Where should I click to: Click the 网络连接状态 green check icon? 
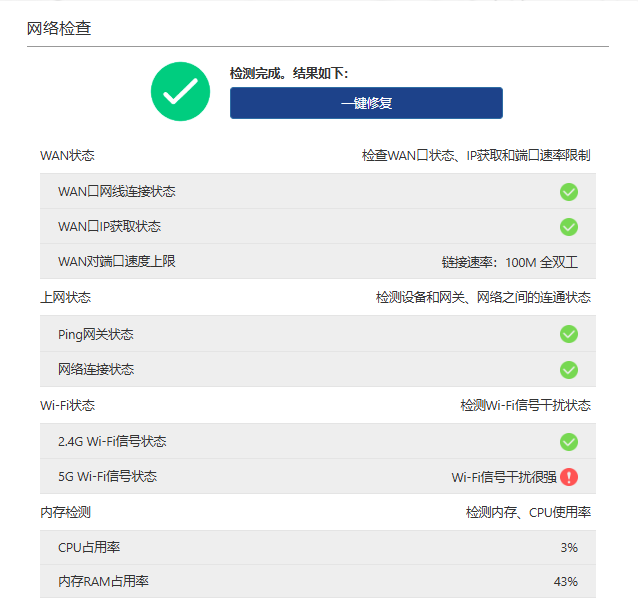[x=568, y=370]
